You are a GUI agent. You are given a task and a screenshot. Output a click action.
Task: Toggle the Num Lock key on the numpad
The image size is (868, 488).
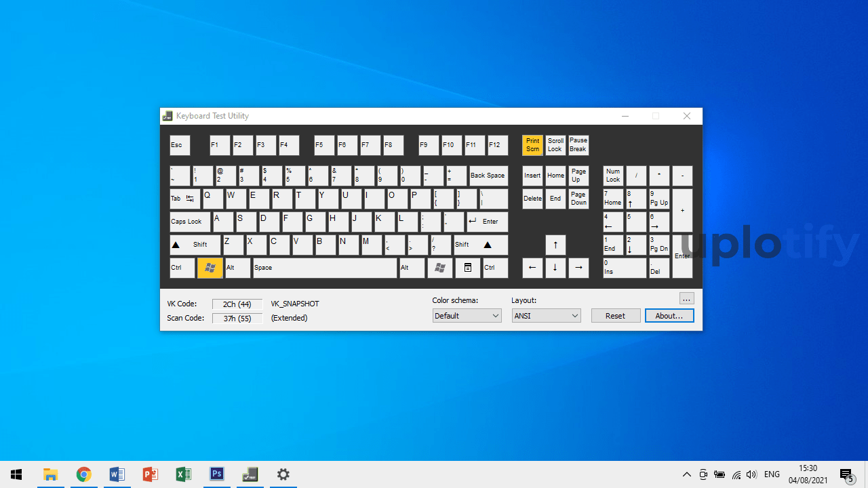[612, 176]
